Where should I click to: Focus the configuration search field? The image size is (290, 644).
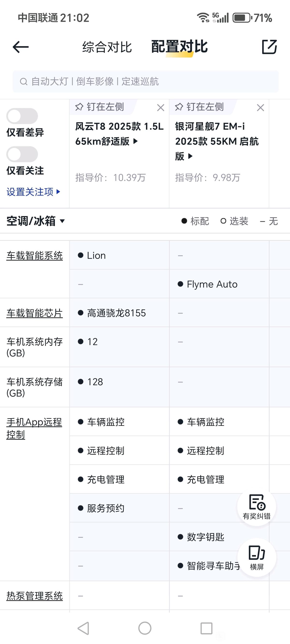(145, 81)
